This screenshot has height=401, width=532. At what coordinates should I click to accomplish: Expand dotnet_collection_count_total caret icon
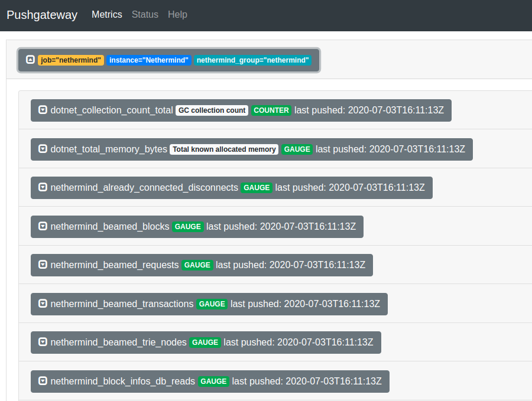(43, 110)
